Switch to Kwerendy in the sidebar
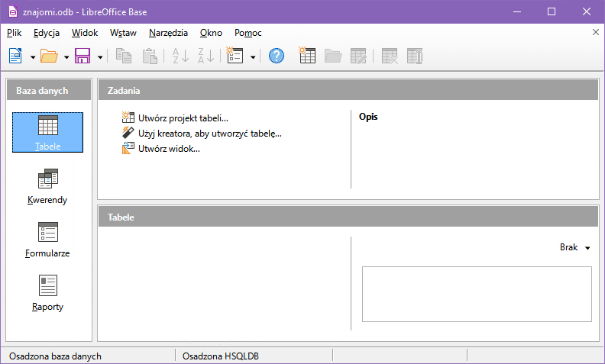The width and height of the screenshot is (605, 364). click(47, 187)
